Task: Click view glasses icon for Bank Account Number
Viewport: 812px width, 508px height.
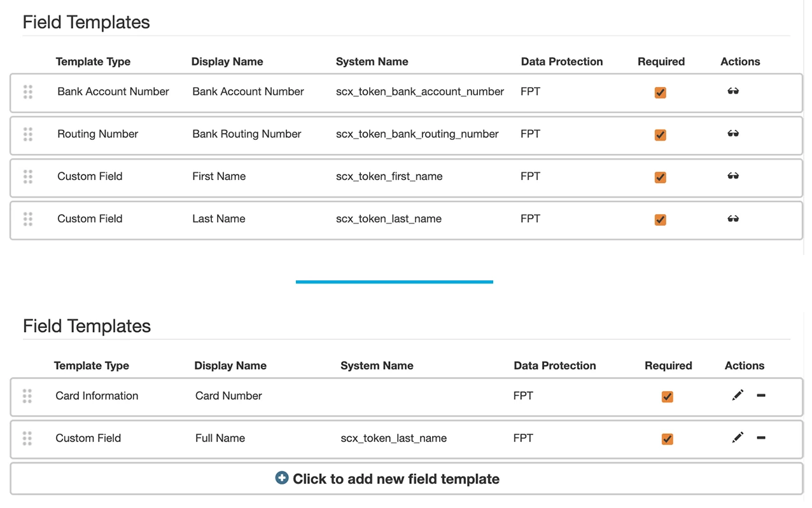Action: (733, 92)
